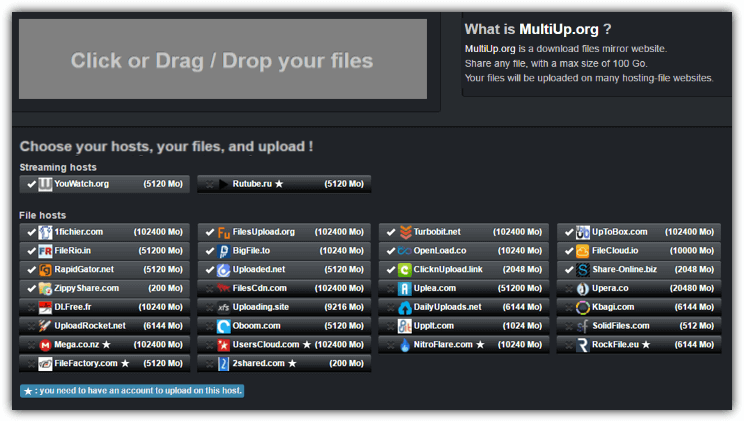
Task: Click the FilesUpload.org Fu icon
Action: [223, 232]
